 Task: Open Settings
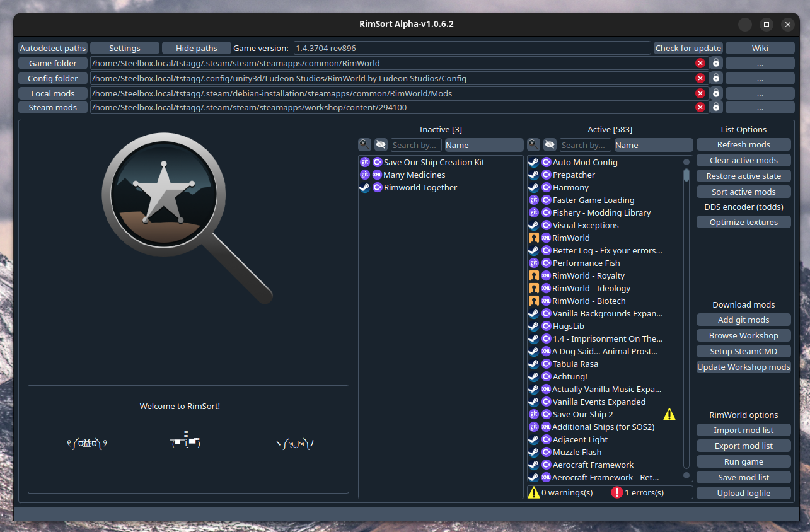pos(125,48)
